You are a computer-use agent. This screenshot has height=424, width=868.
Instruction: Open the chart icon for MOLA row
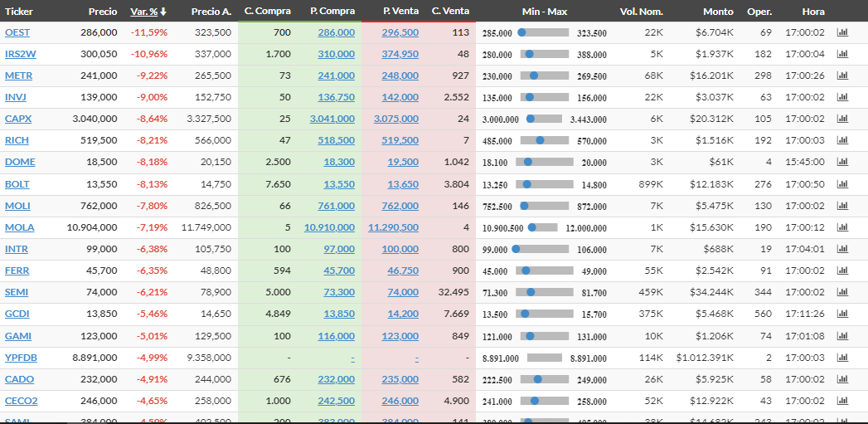point(842,228)
